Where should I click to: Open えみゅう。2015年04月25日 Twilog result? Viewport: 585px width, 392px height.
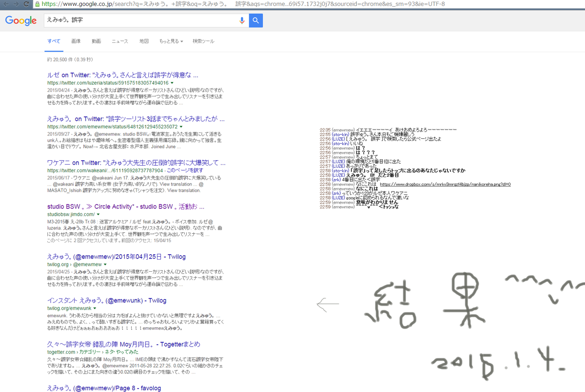[x=117, y=257]
